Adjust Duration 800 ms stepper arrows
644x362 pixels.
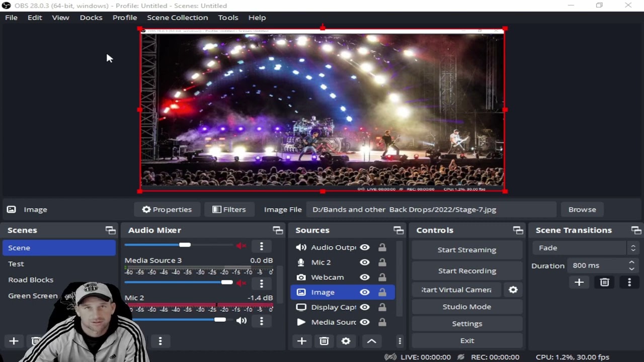tap(631, 265)
